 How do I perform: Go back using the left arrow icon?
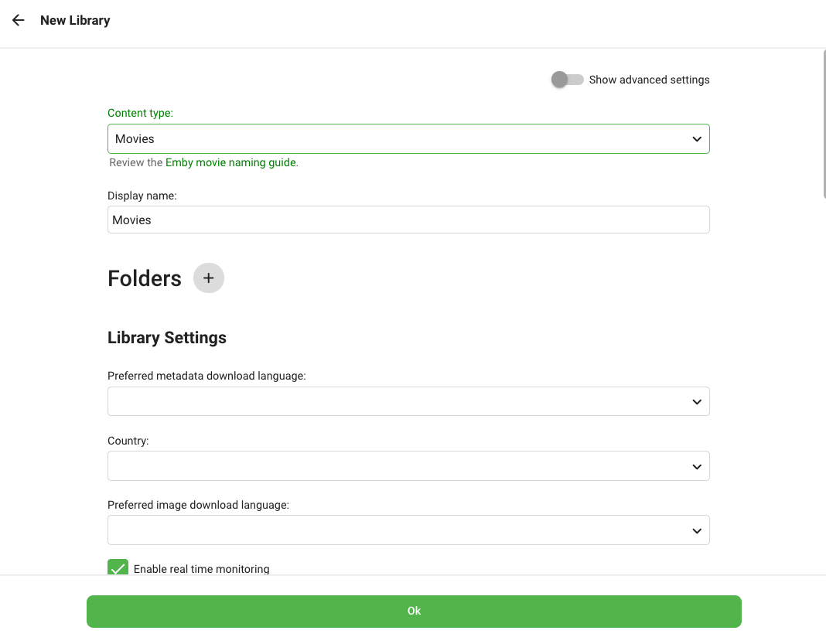click(19, 21)
